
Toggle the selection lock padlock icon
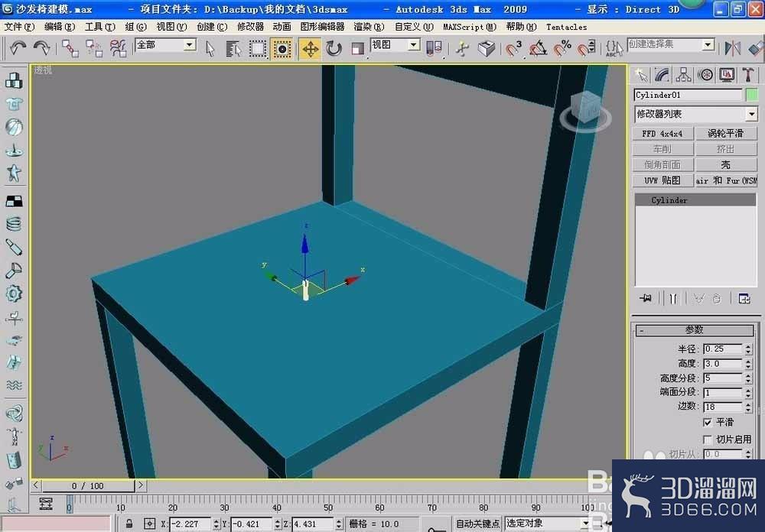click(x=129, y=524)
